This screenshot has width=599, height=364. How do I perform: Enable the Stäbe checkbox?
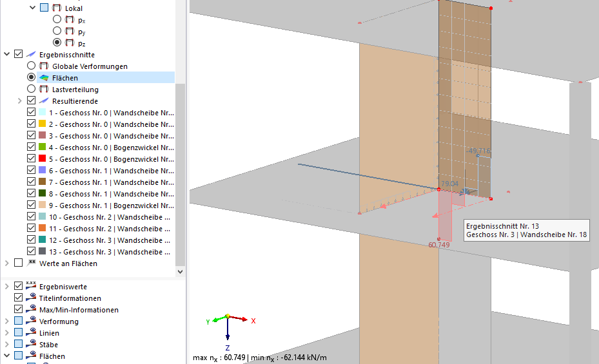click(x=18, y=344)
